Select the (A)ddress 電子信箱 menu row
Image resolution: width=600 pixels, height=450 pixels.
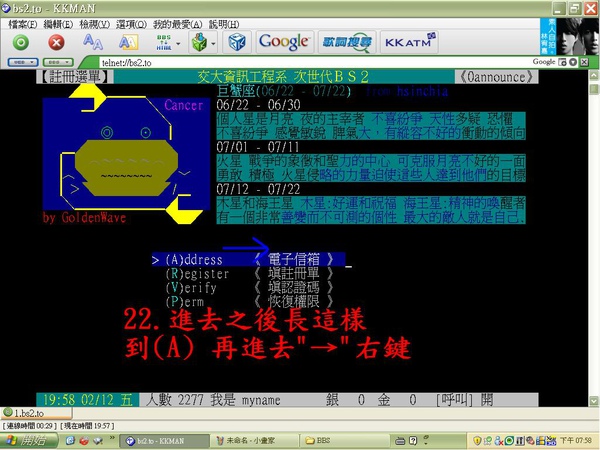(x=248, y=260)
